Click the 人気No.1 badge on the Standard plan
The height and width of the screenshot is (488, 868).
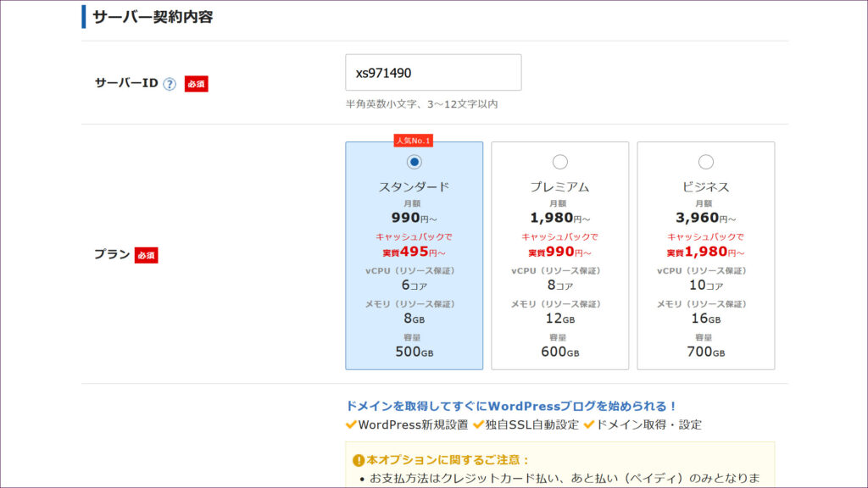click(x=413, y=141)
